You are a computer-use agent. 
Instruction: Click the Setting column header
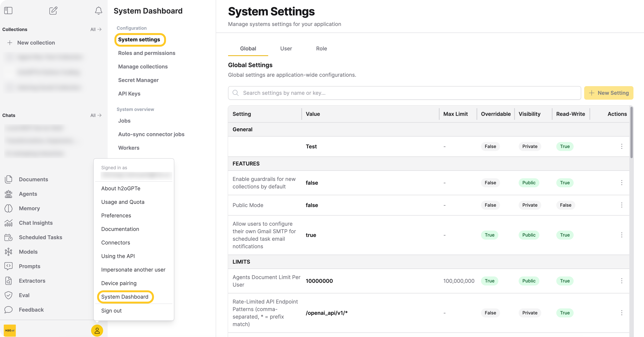tap(241, 114)
